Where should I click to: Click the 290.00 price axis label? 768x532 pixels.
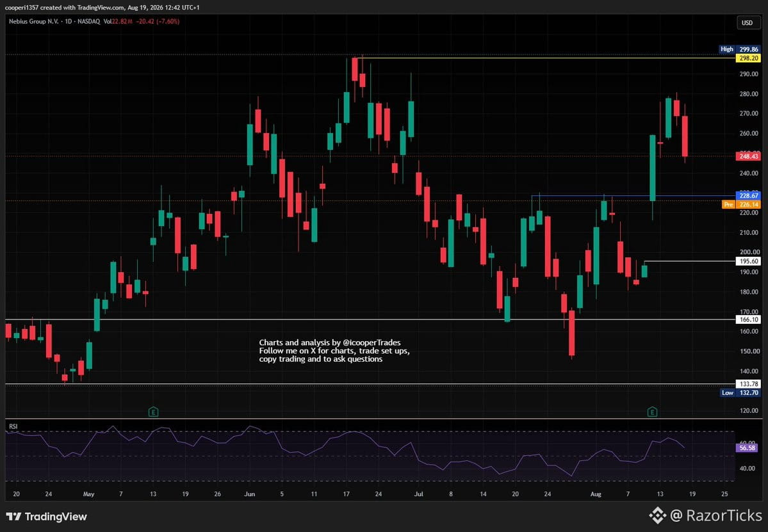[x=749, y=74]
